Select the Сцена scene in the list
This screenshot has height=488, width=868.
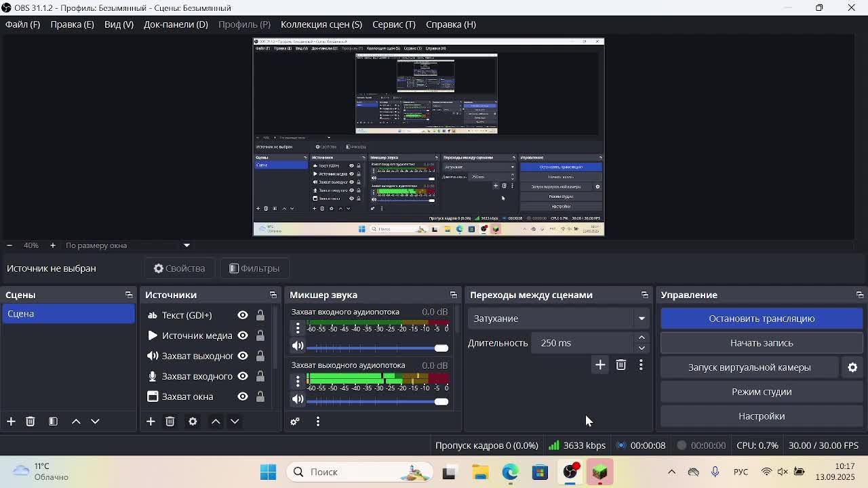coord(68,314)
